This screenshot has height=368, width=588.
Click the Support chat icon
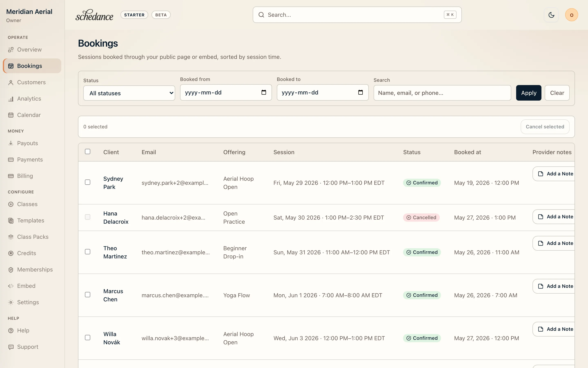(x=11, y=347)
